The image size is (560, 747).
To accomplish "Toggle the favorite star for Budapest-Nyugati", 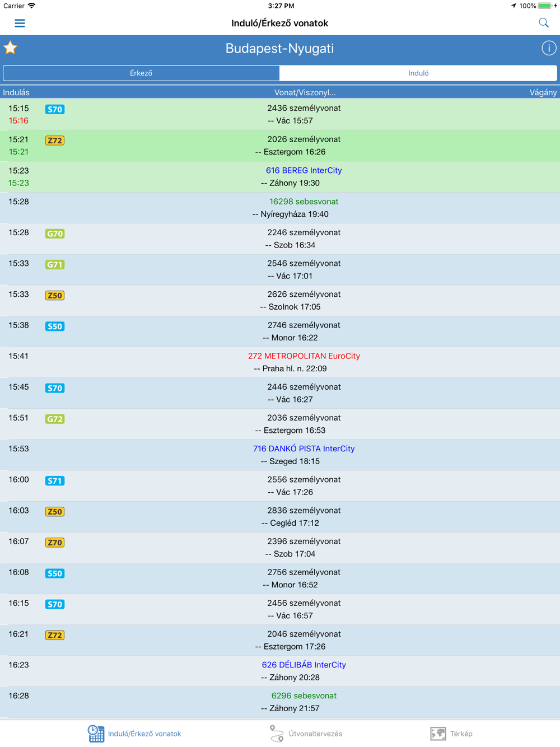I will click(x=11, y=48).
